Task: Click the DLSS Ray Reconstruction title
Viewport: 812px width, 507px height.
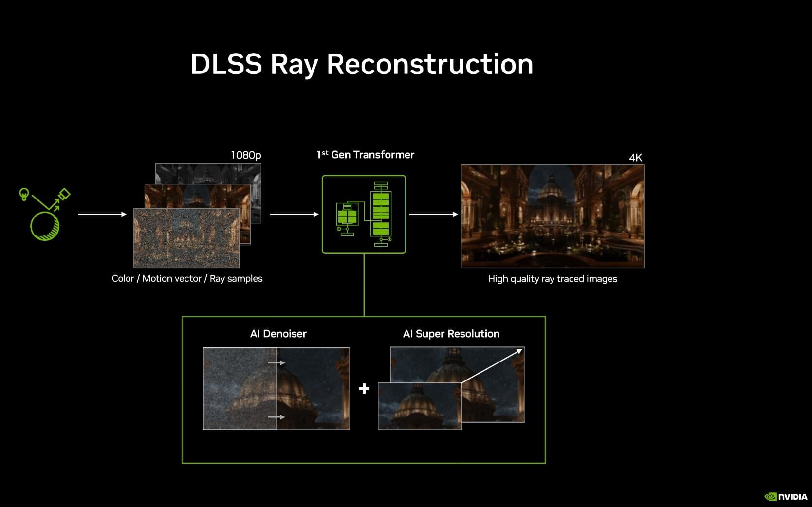Action: click(x=362, y=65)
